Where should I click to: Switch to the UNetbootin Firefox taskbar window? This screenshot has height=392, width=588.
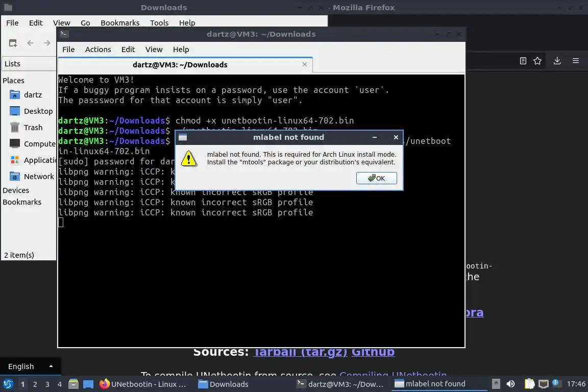(x=143, y=384)
